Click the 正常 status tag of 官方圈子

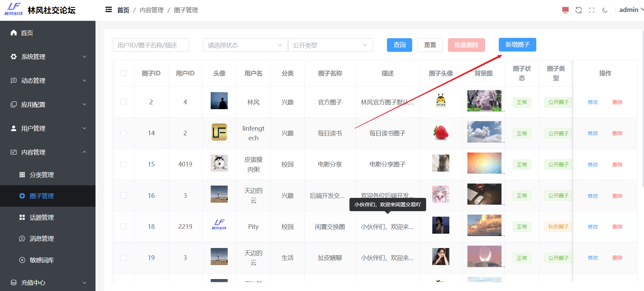point(522,102)
